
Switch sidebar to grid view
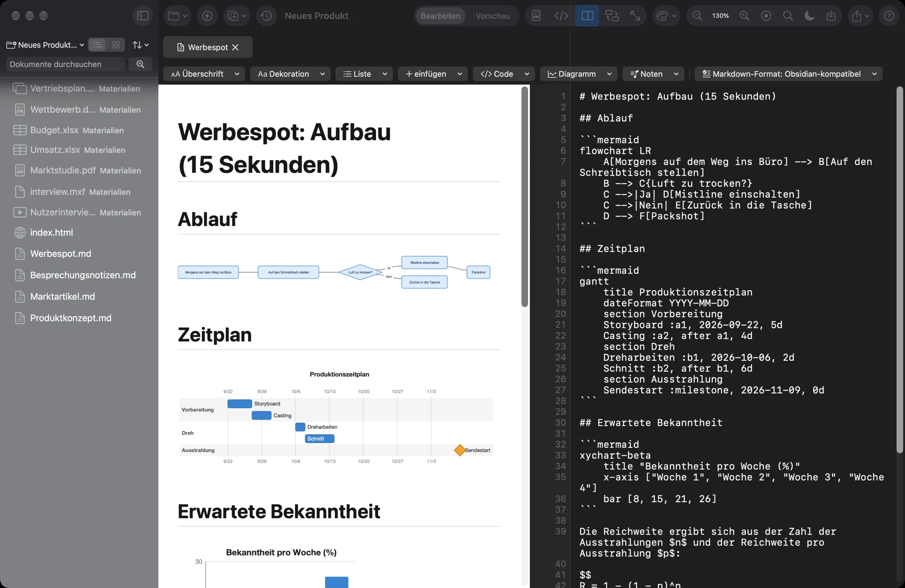[x=116, y=45]
